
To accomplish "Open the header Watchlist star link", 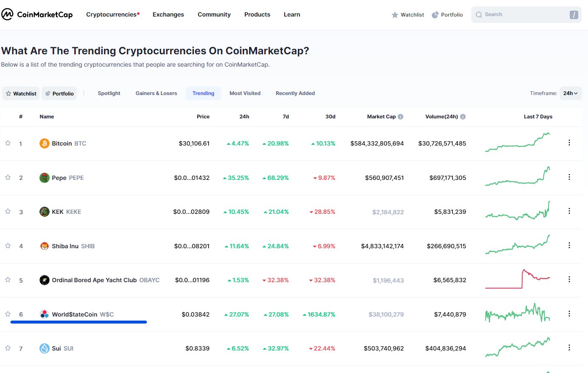I will (x=408, y=15).
